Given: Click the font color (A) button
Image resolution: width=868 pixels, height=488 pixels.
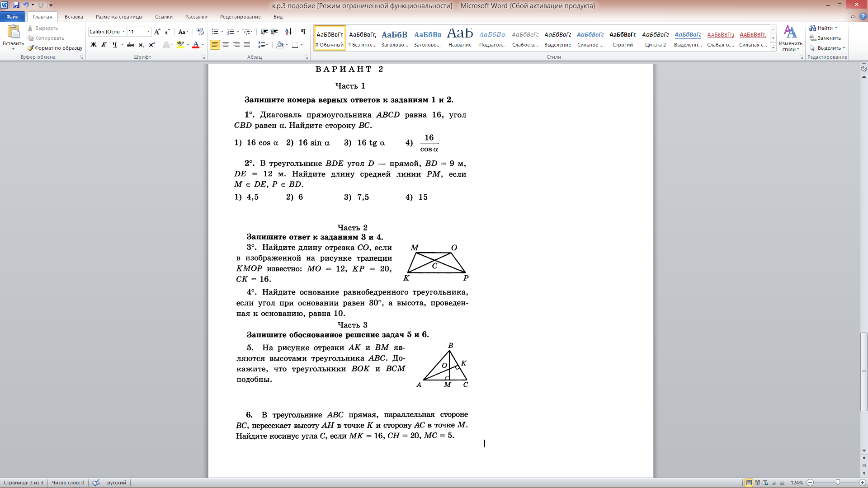Looking at the screenshot, I should [x=196, y=45].
